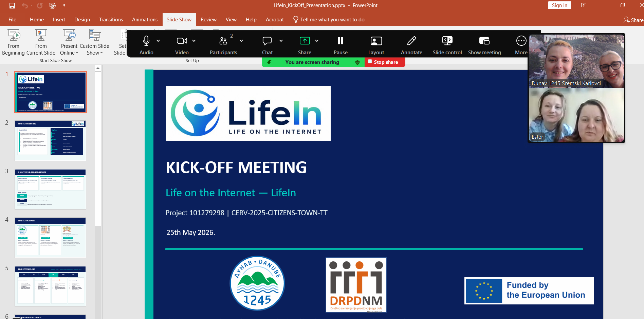The height and width of the screenshot is (319, 644).
Task: Click the Sign in button
Action: [x=559, y=5]
